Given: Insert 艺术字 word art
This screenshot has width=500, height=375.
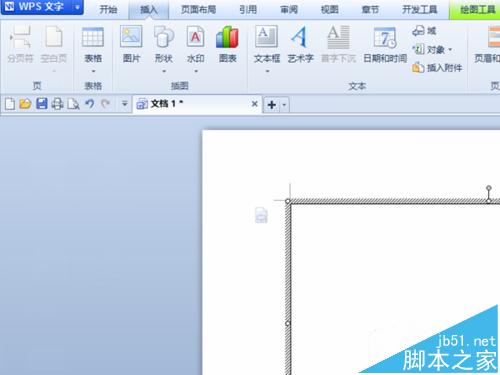Looking at the screenshot, I should point(300,37).
